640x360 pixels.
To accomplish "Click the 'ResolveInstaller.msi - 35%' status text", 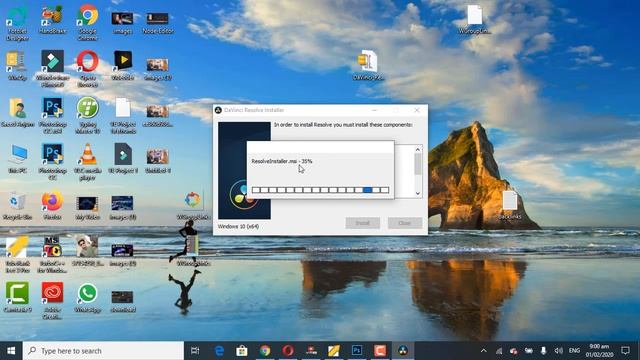I will [x=282, y=161].
